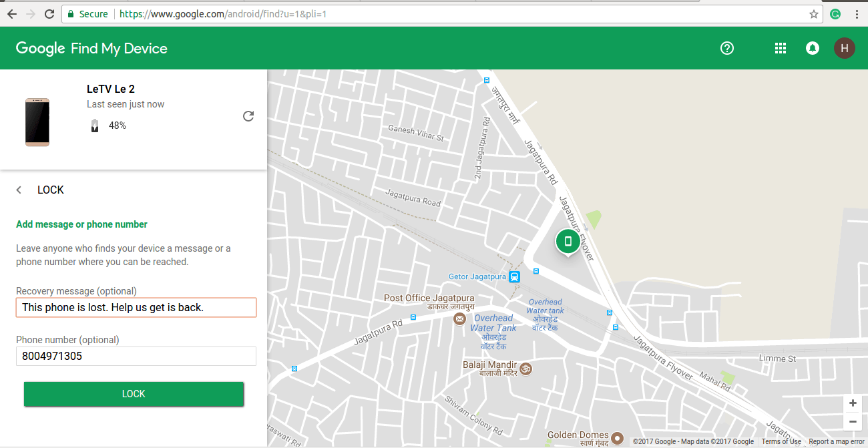The height and width of the screenshot is (448, 868).
Task: Open the Google apps grid
Action: [780, 48]
